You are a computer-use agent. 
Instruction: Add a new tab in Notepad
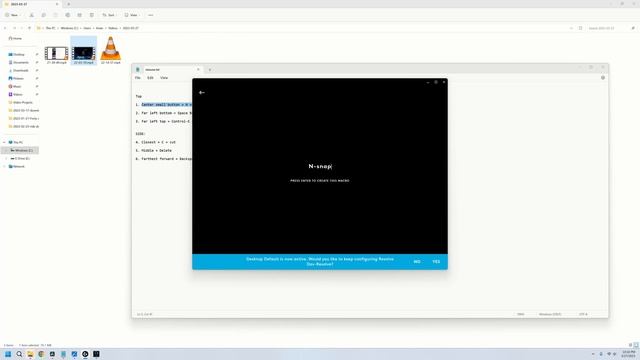coord(210,70)
